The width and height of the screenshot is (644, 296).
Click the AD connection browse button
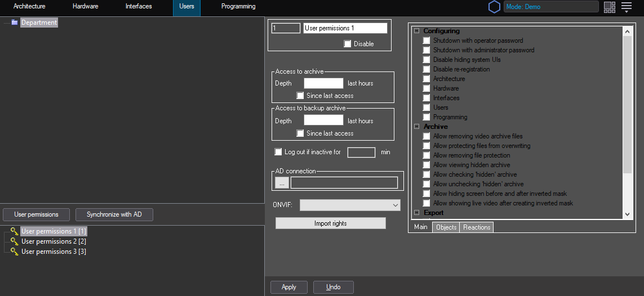282,182
